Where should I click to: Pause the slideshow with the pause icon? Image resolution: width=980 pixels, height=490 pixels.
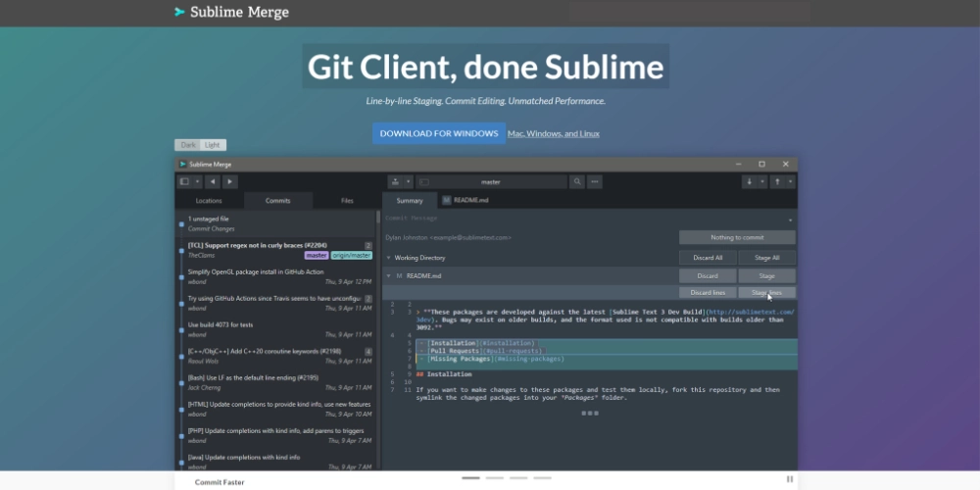coord(789,479)
